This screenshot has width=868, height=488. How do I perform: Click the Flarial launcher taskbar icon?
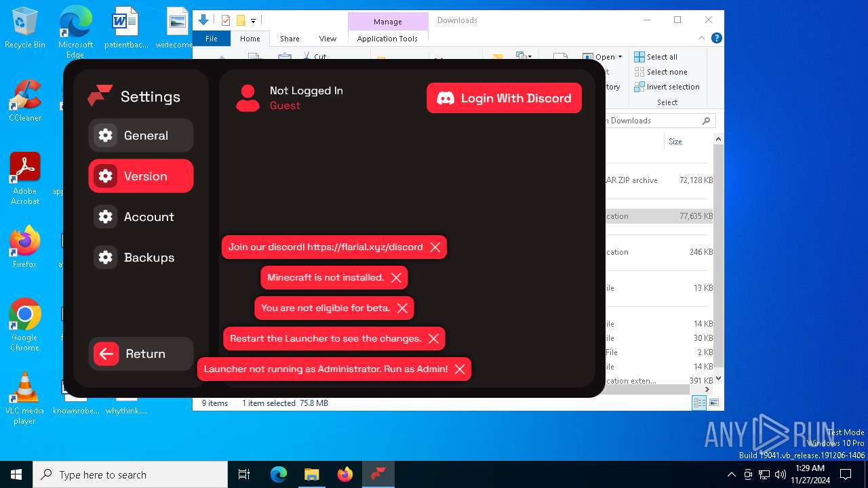point(378,474)
